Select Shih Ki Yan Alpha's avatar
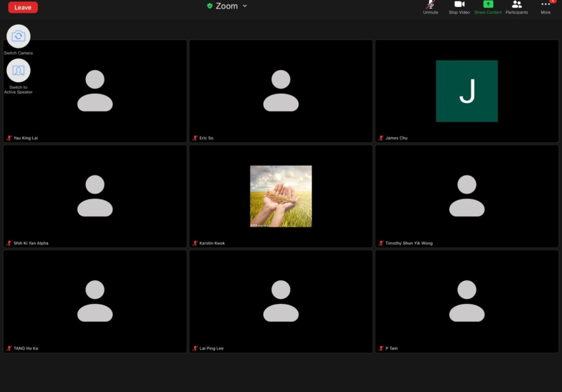Viewport: 562px width, 392px height. pyautogui.click(x=95, y=196)
